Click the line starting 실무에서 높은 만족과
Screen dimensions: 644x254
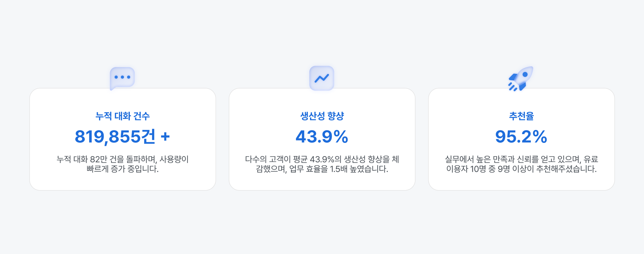(x=521, y=159)
